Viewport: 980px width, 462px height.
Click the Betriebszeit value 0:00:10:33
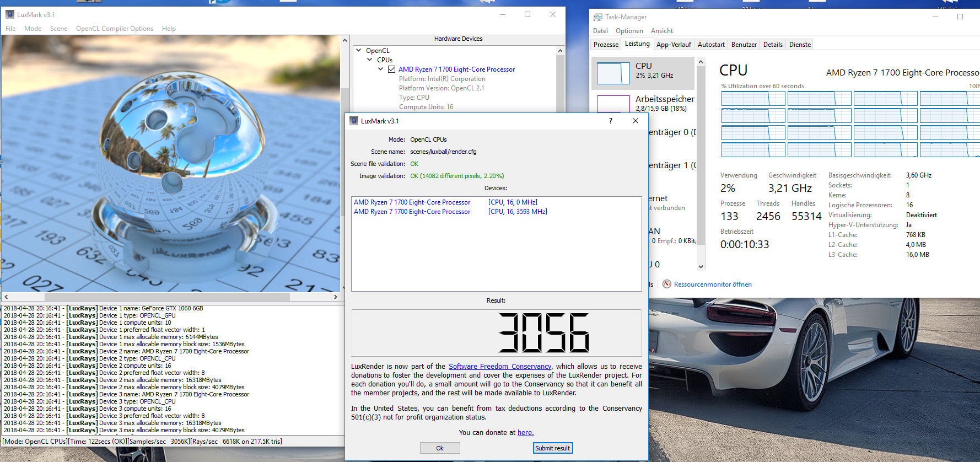[744, 244]
